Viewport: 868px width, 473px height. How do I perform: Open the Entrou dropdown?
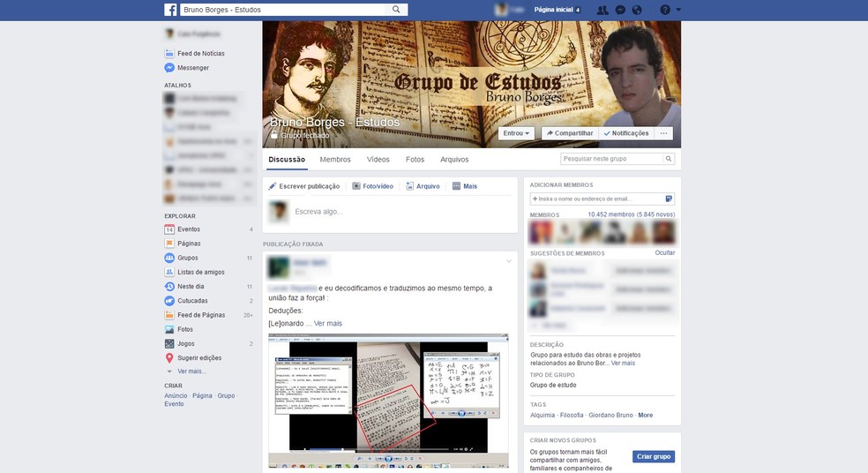coord(517,133)
